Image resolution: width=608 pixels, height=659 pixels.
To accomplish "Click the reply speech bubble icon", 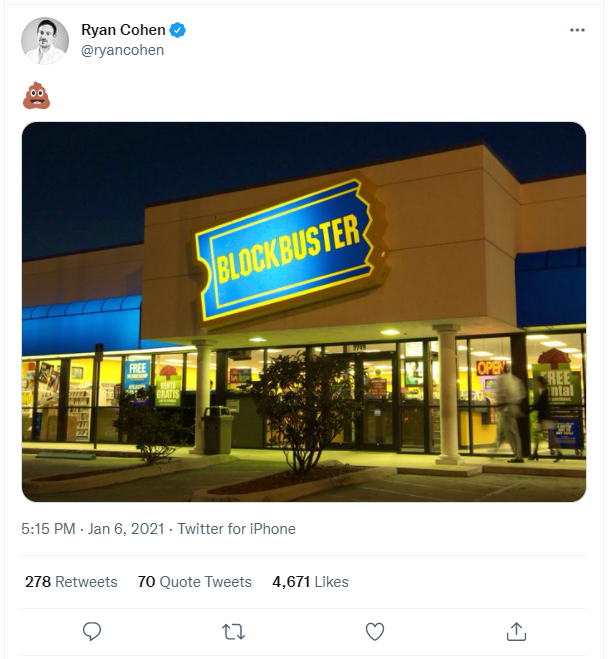I will [92, 631].
